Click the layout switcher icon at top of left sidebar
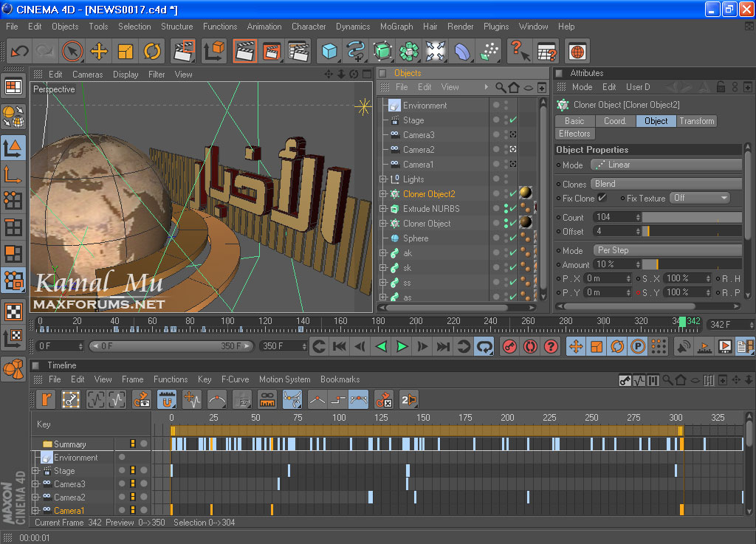Image resolution: width=756 pixels, height=544 pixels. coord(13,87)
